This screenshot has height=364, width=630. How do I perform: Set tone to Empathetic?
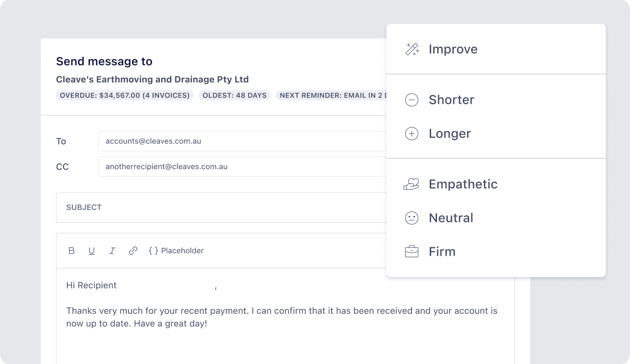click(x=463, y=184)
